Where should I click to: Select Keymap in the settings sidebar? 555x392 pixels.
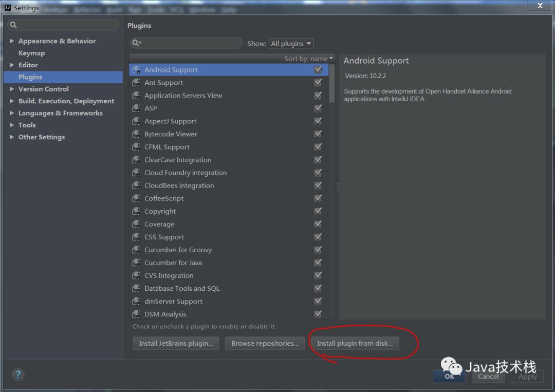click(31, 53)
